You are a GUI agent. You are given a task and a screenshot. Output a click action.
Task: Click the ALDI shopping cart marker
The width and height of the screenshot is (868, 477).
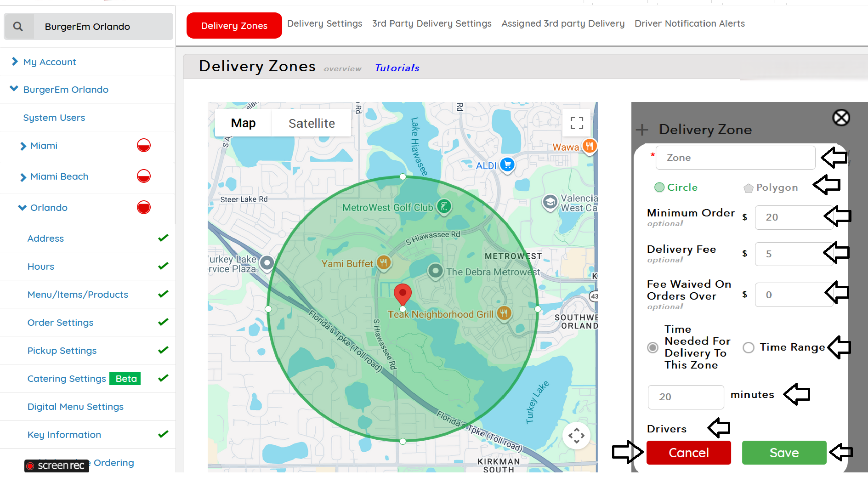(507, 164)
